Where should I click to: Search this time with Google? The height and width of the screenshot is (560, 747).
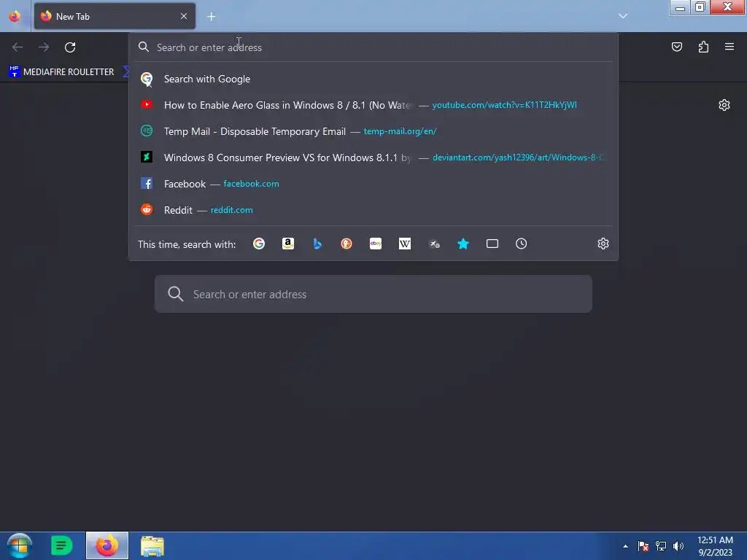click(259, 244)
